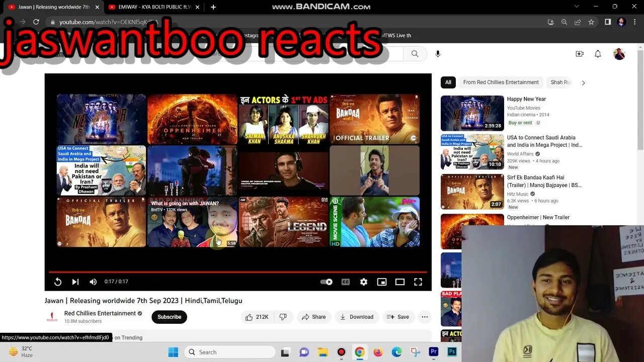Save video to playlist
Viewport: 644px width, 362px height.
[x=398, y=317]
